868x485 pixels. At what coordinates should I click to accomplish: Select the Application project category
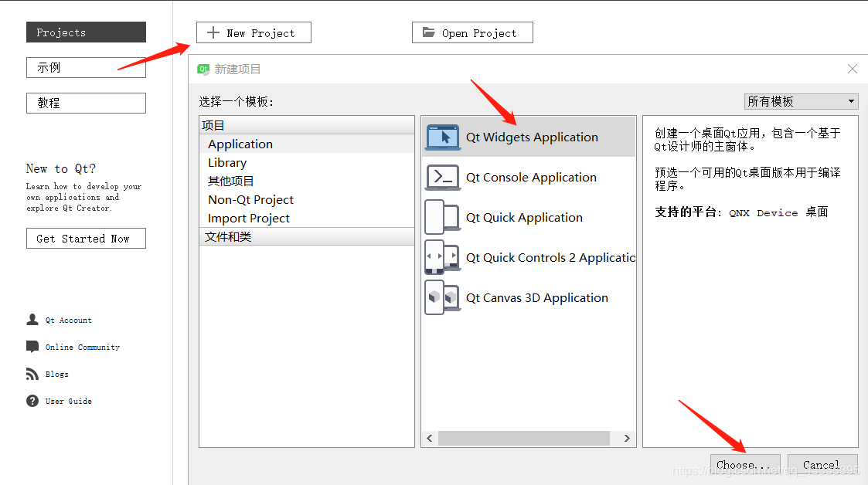coord(306,144)
